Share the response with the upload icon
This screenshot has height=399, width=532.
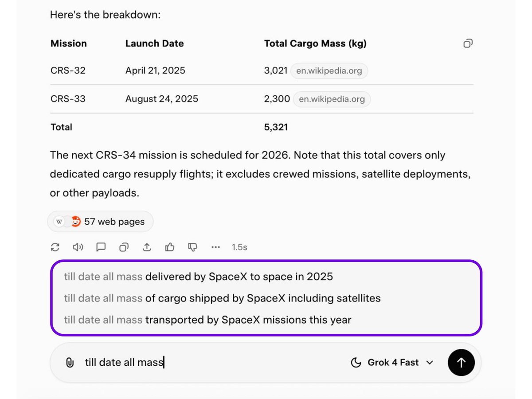(x=147, y=247)
